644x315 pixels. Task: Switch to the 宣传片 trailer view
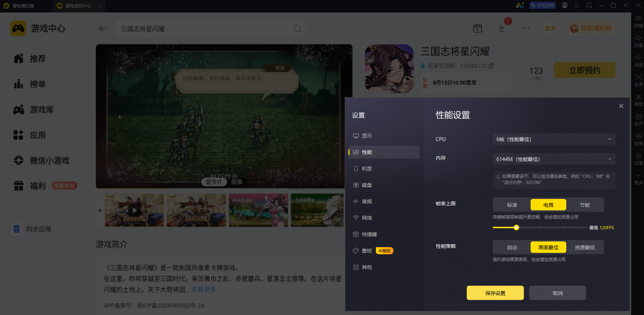pyautogui.click(x=214, y=182)
